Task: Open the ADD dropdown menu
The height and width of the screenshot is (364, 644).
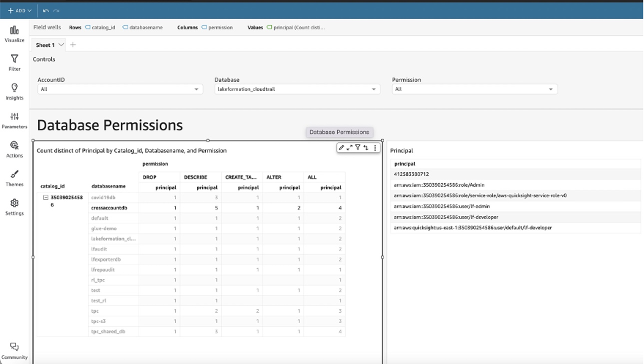Action: (x=20, y=11)
